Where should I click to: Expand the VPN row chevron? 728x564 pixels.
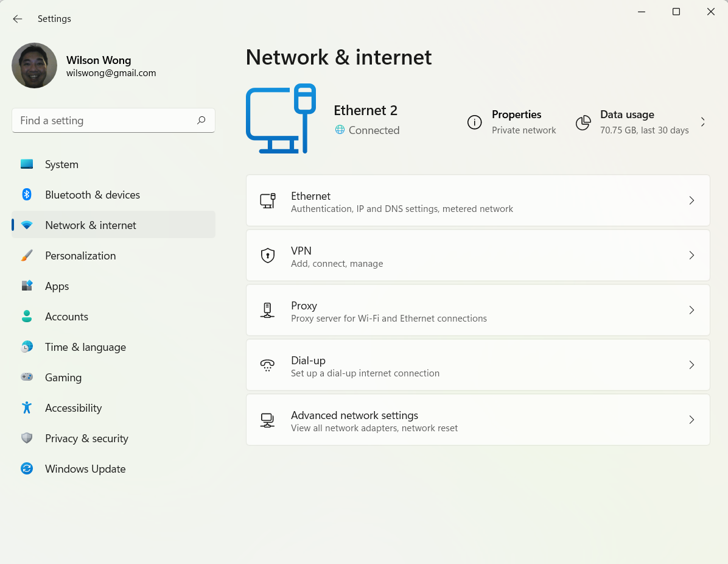point(692,256)
